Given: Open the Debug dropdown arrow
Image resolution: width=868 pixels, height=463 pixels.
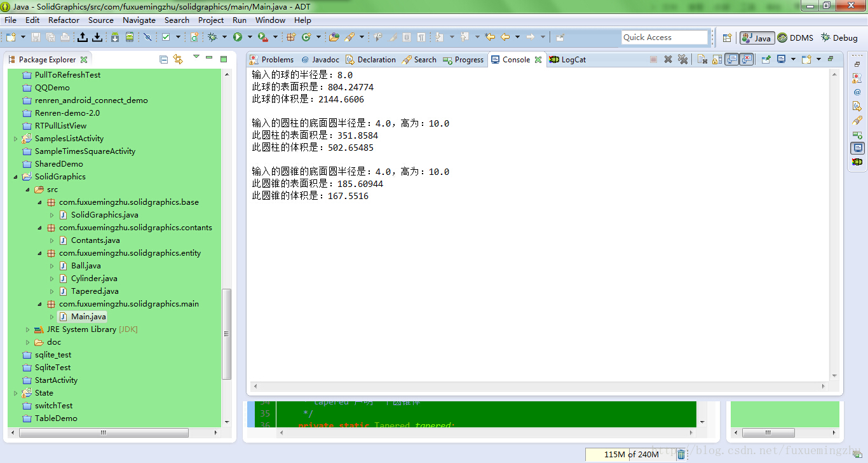Looking at the screenshot, I should 224,37.
